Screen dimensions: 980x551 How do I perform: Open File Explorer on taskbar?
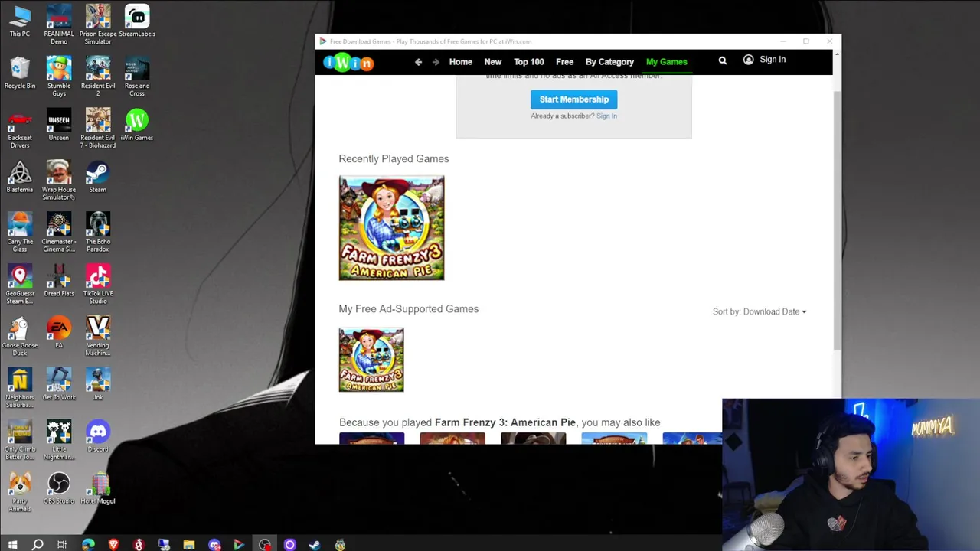(189, 545)
